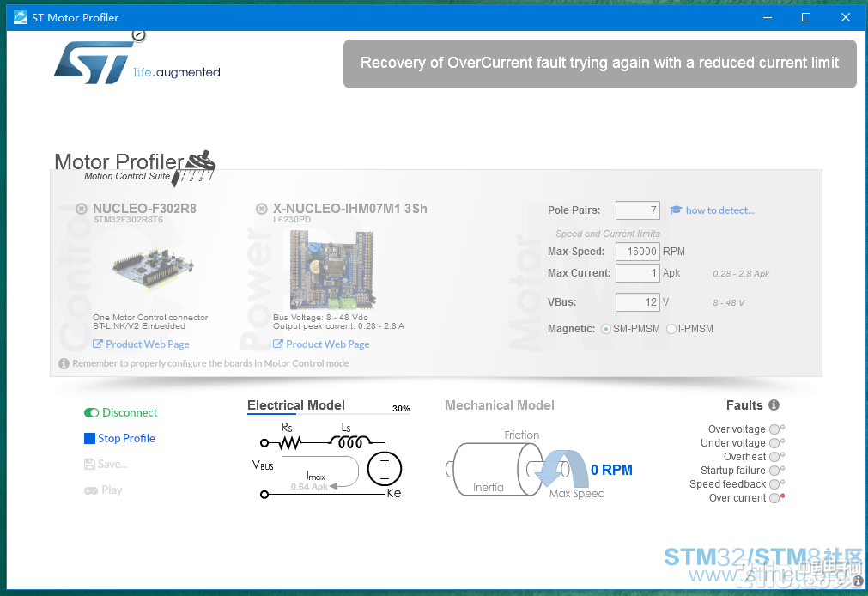Click the OverCurrent fault recovery message banner

pos(599,64)
